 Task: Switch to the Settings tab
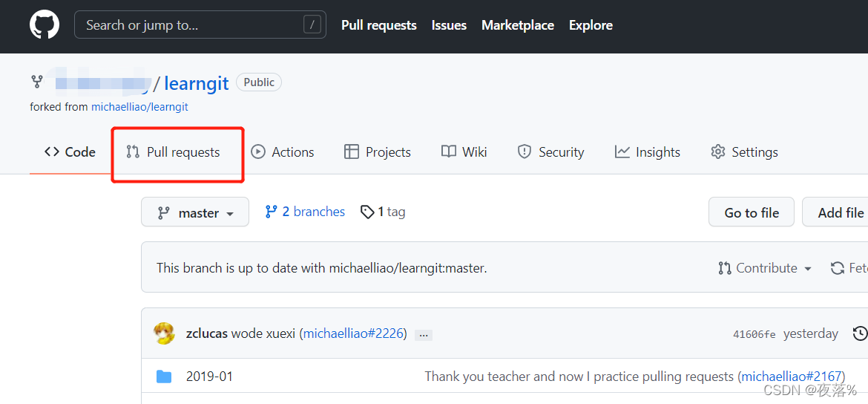click(x=744, y=151)
